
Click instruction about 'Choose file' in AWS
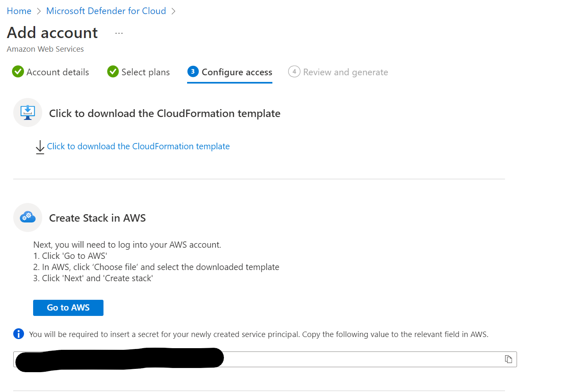point(156,267)
